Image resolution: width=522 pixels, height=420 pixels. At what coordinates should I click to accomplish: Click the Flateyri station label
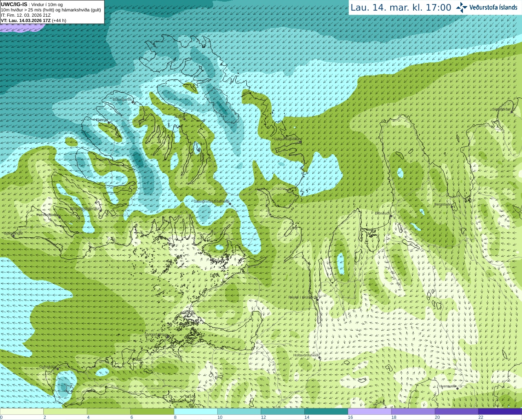point(102,120)
